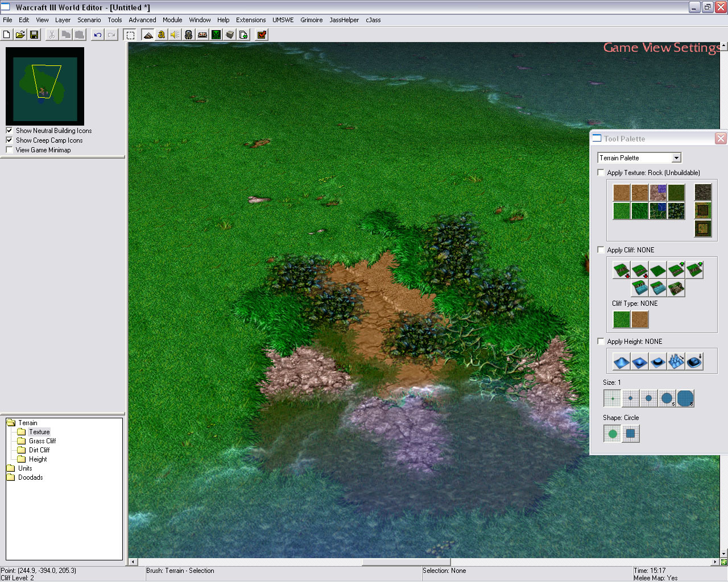Open the UMSWE menu
Image resolution: width=728 pixels, height=582 pixels.
click(283, 20)
